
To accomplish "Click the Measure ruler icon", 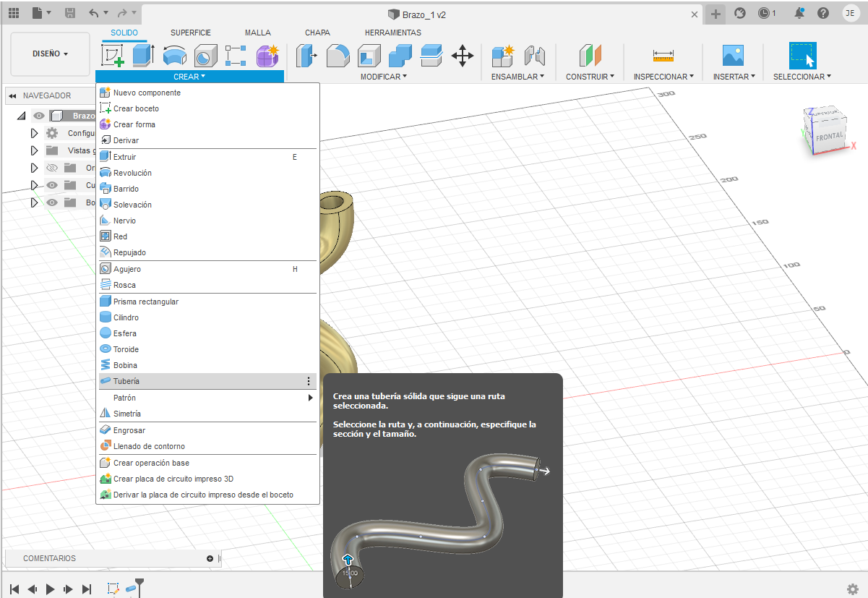I will tap(663, 56).
